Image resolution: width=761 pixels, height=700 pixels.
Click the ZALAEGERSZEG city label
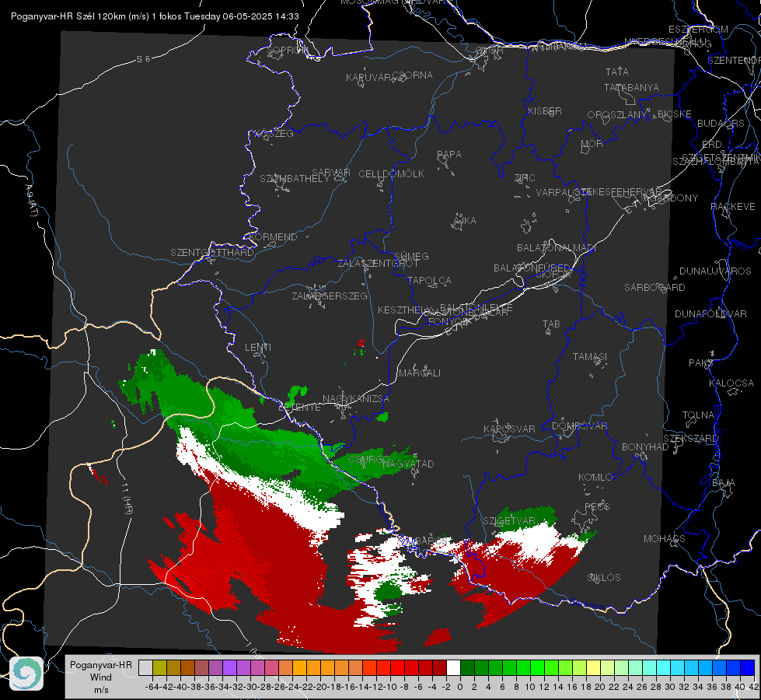330,296
